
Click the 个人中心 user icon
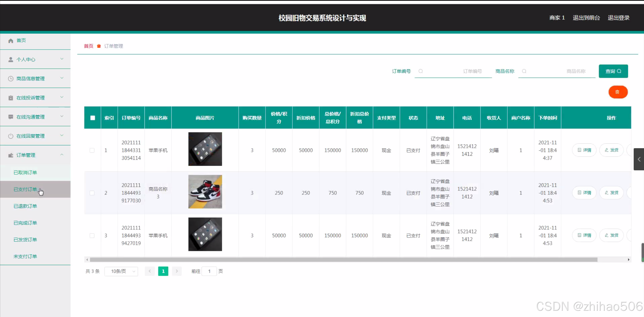pyautogui.click(x=11, y=60)
